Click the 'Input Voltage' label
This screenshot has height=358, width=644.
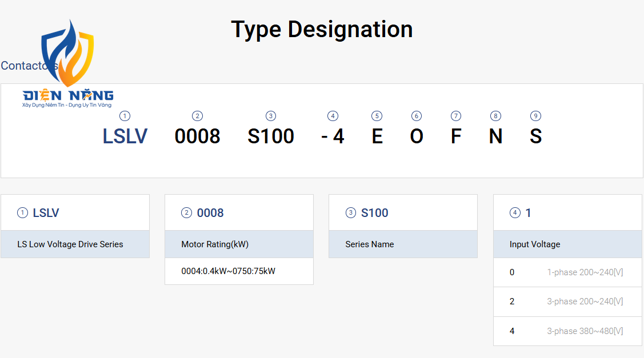535,244
